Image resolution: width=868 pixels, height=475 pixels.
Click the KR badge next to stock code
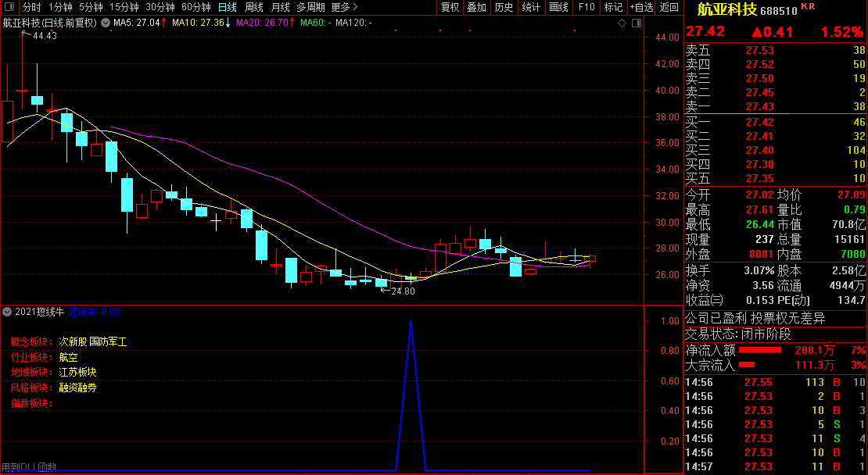coord(808,6)
